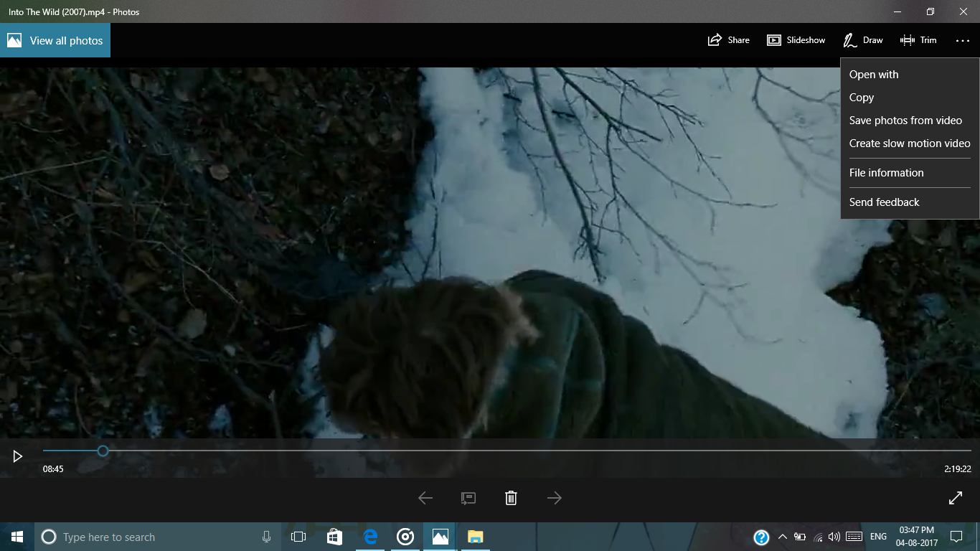This screenshot has width=980, height=551.
Task: Click the collection view icon beside trash
Action: tap(468, 498)
